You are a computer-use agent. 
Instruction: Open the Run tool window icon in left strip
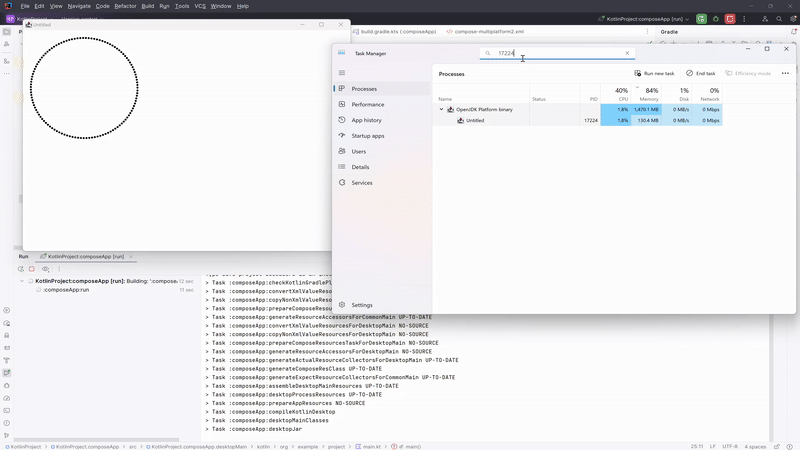pyautogui.click(x=7, y=373)
